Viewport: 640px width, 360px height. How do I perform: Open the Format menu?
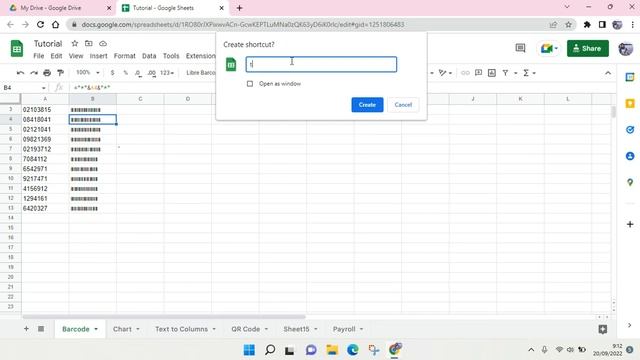click(124, 56)
